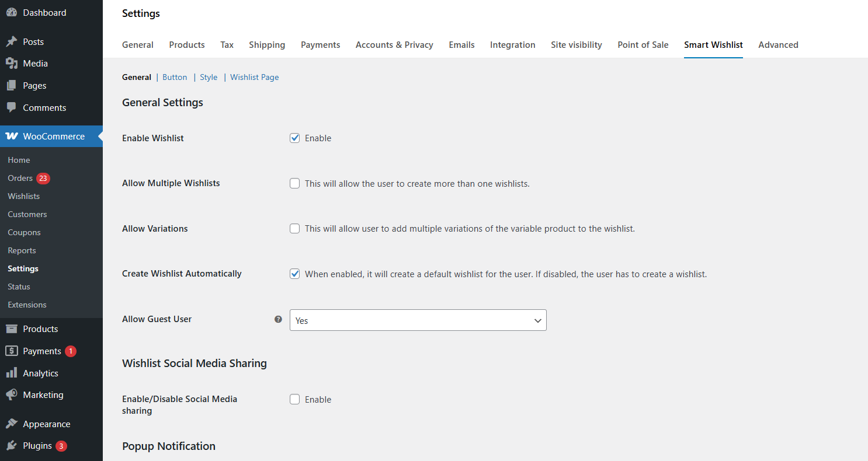Click the Dashboard gauge icon

(x=11, y=12)
